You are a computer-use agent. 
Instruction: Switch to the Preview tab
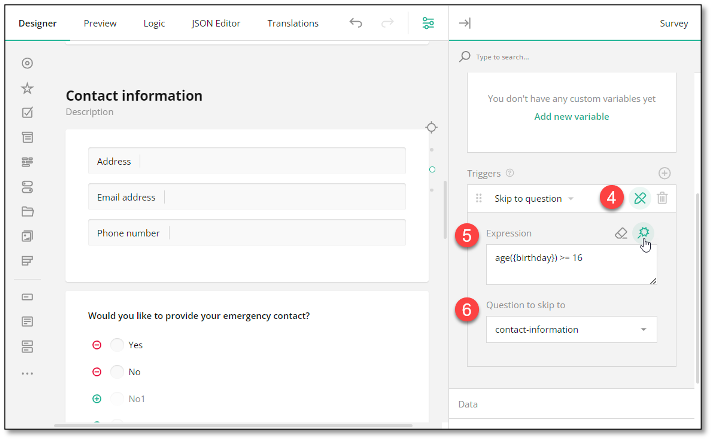coord(100,23)
